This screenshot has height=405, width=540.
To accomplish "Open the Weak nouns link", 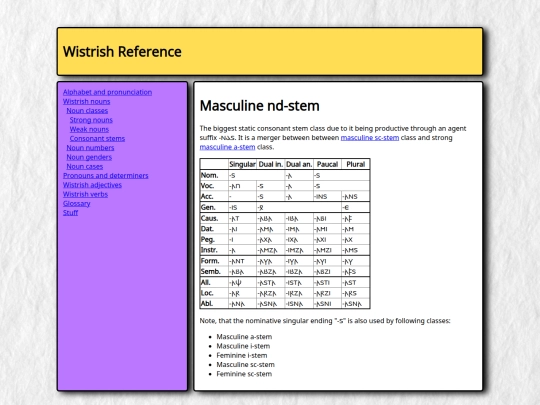I will [89, 129].
